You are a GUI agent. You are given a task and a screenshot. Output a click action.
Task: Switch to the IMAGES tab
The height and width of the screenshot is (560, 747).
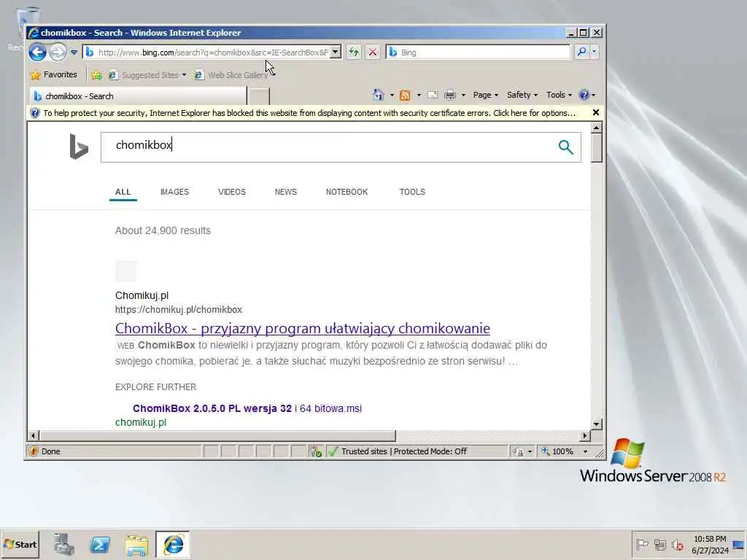(x=174, y=192)
